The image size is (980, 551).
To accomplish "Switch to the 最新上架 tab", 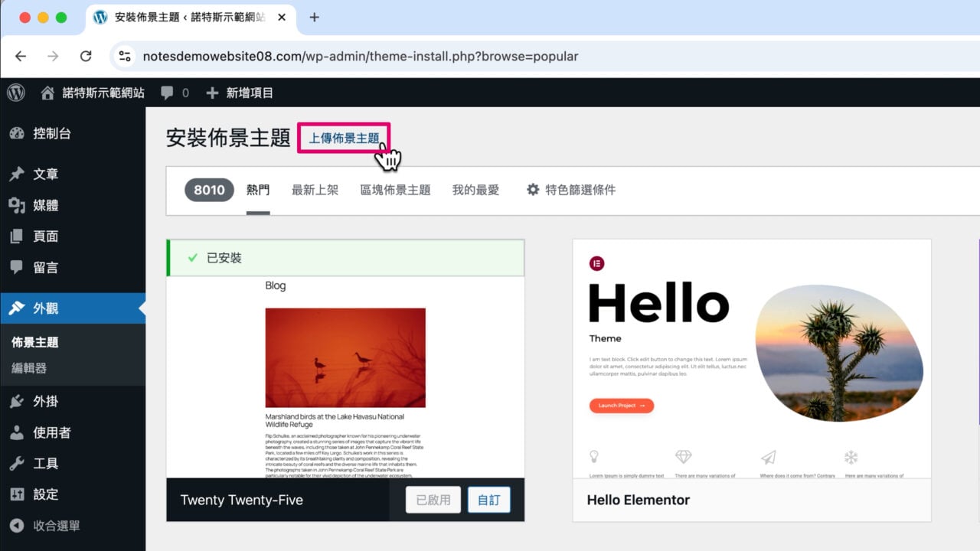I will click(x=315, y=189).
